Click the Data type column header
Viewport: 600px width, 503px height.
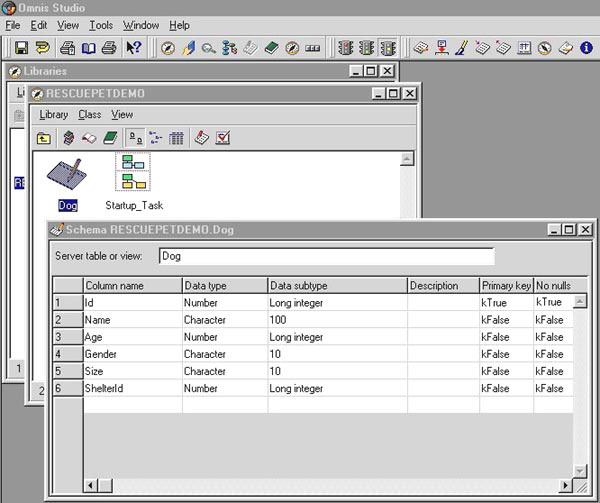coord(225,285)
